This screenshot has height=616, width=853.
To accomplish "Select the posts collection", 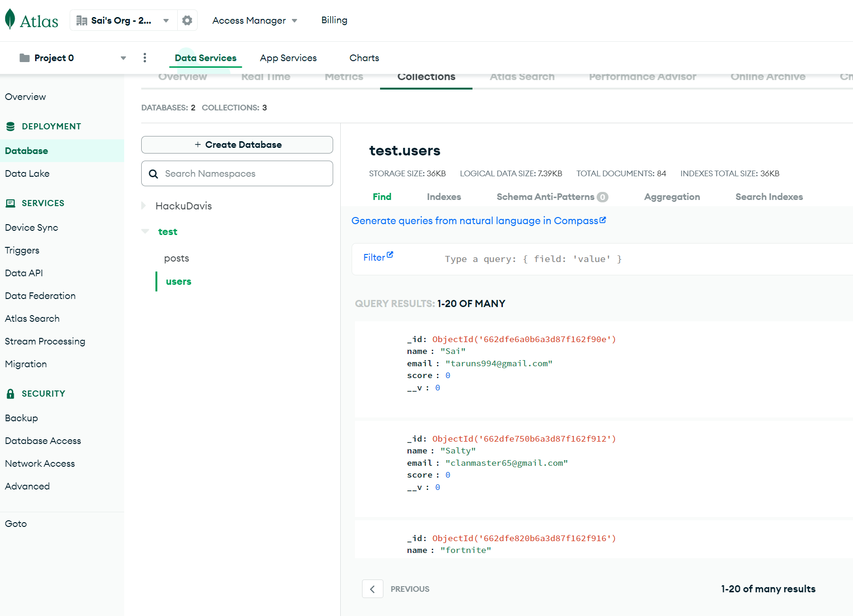I will click(x=176, y=258).
